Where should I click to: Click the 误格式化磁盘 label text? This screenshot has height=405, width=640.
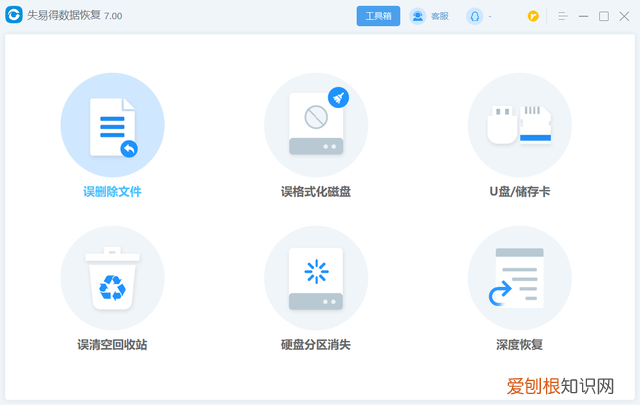(316, 191)
